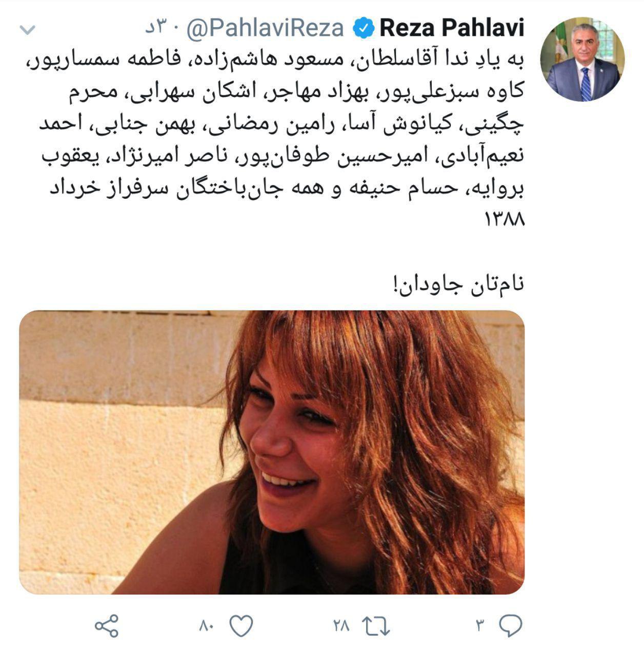Viewport: 644px width, 656px height.
Task: Open the @PahlaviReza handle link
Action: (x=265, y=29)
